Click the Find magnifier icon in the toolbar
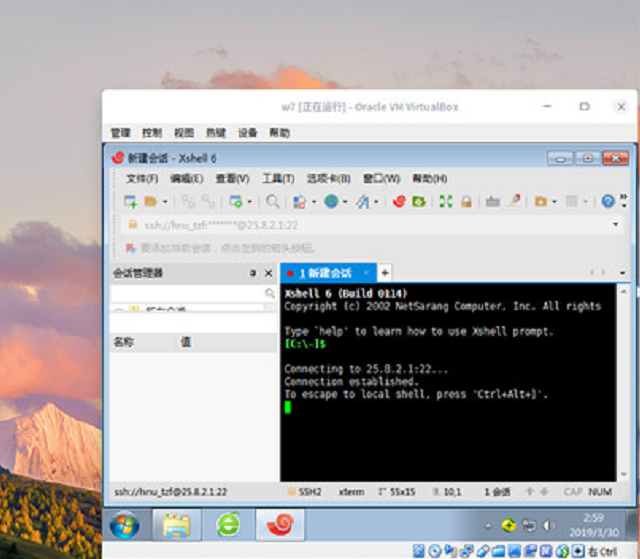 [x=273, y=201]
